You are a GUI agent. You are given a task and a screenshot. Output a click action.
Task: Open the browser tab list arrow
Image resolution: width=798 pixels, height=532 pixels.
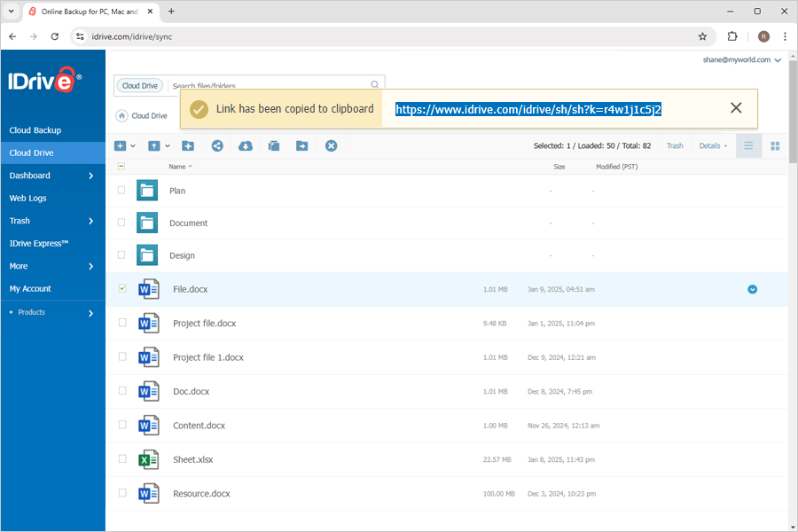pos(11,12)
